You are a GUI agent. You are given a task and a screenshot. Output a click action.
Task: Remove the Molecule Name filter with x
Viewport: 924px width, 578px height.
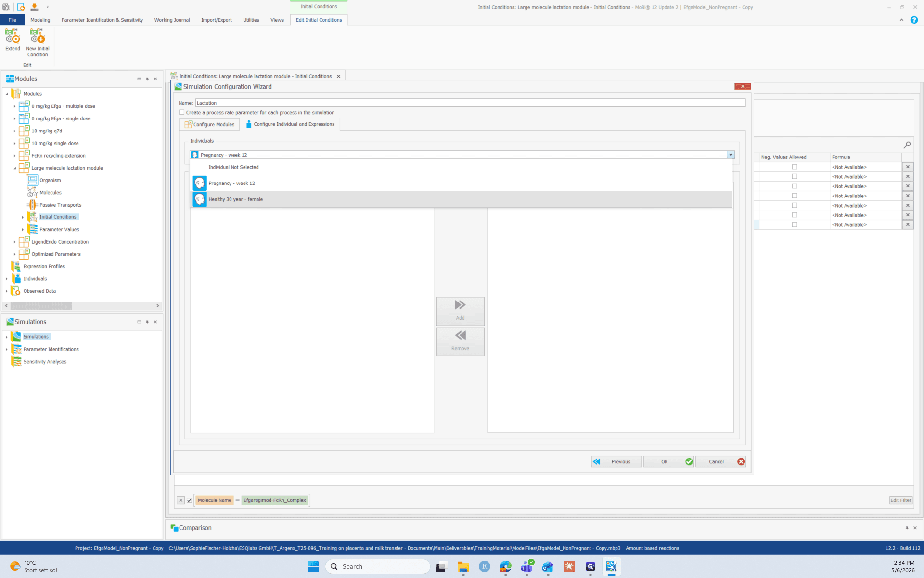pos(180,500)
